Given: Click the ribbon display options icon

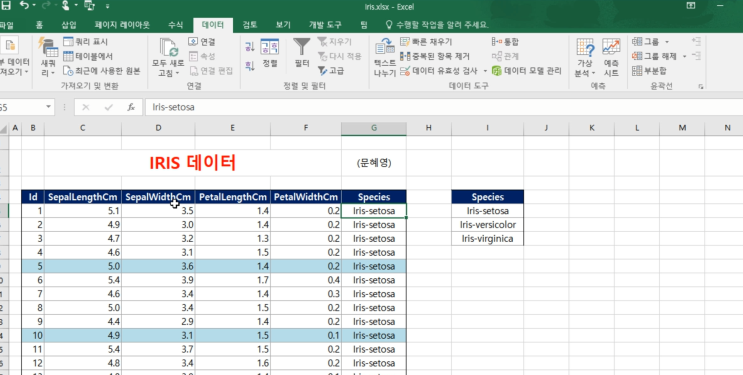Looking at the screenshot, I should coord(690,5).
